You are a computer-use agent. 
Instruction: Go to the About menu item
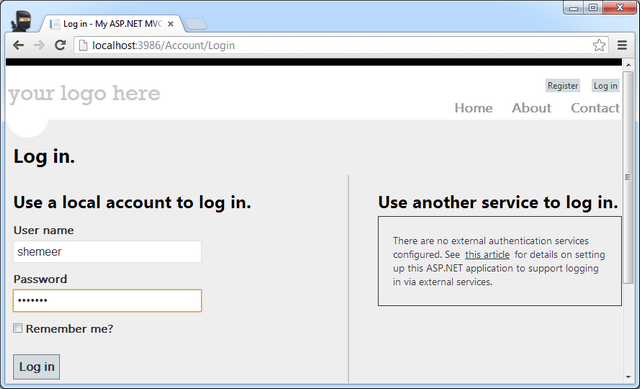531,108
